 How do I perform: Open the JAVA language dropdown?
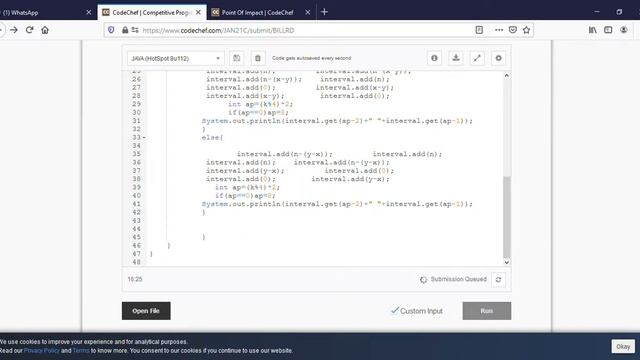click(175, 58)
